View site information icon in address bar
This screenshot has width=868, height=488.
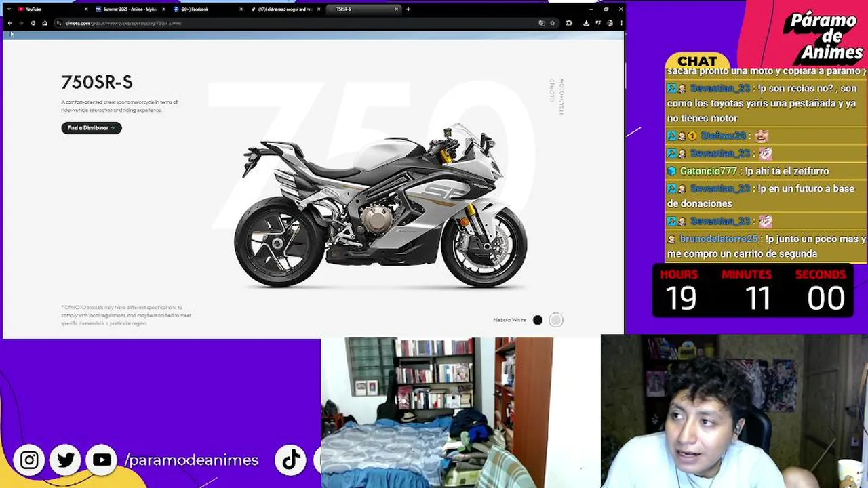click(60, 23)
